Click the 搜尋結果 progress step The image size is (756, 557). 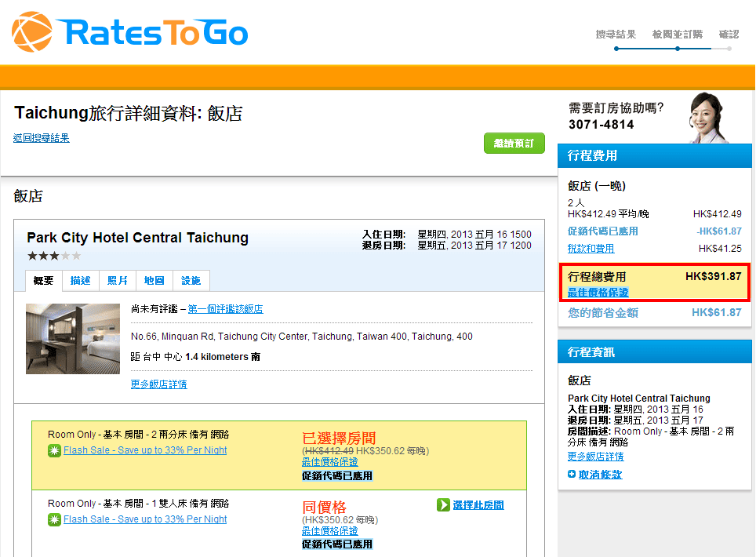tap(616, 35)
